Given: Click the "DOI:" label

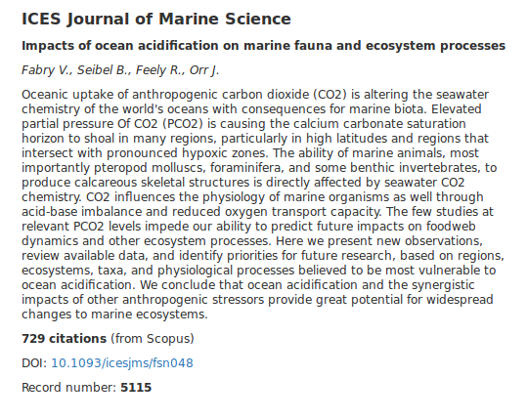Looking at the screenshot, I should coord(34,363).
